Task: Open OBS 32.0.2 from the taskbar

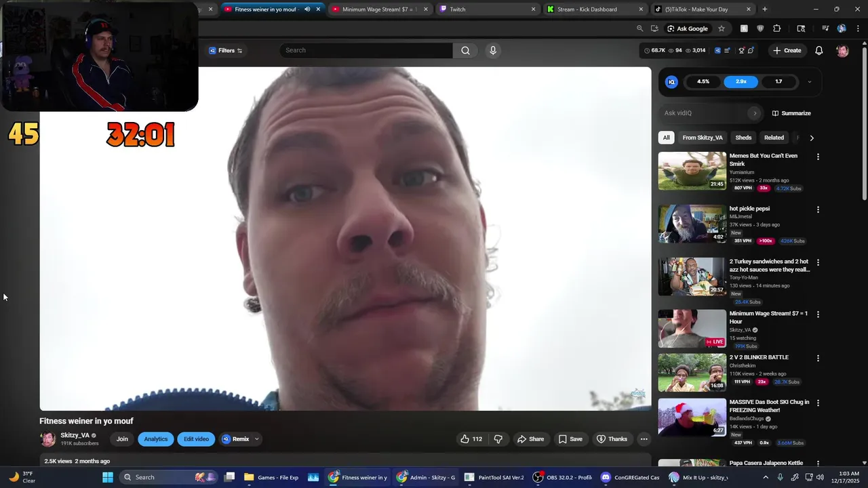Action: tap(563, 477)
